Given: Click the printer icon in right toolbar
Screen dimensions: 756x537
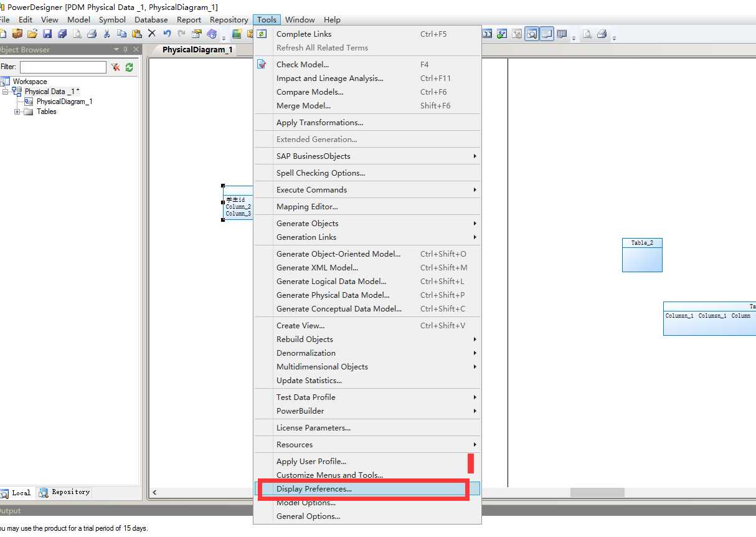Looking at the screenshot, I should point(602,34).
